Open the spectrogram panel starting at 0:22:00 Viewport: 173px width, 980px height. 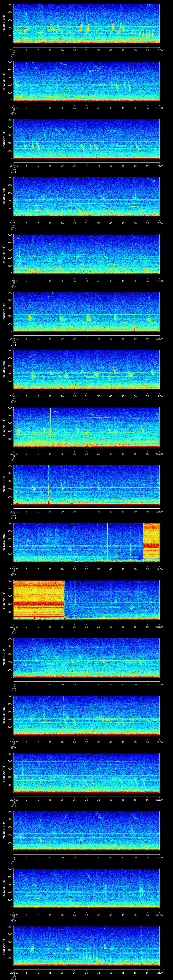click(x=86, y=485)
